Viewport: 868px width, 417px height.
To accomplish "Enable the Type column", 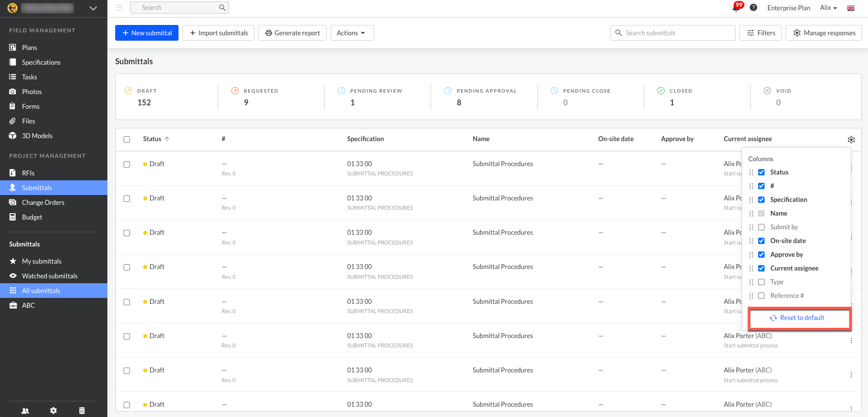I will [x=762, y=282].
